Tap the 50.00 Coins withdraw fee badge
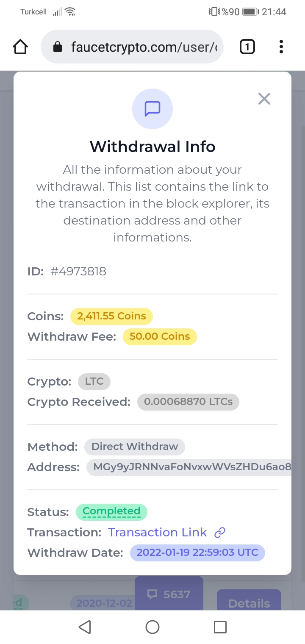 pyautogui.click(x=160, y=336)
